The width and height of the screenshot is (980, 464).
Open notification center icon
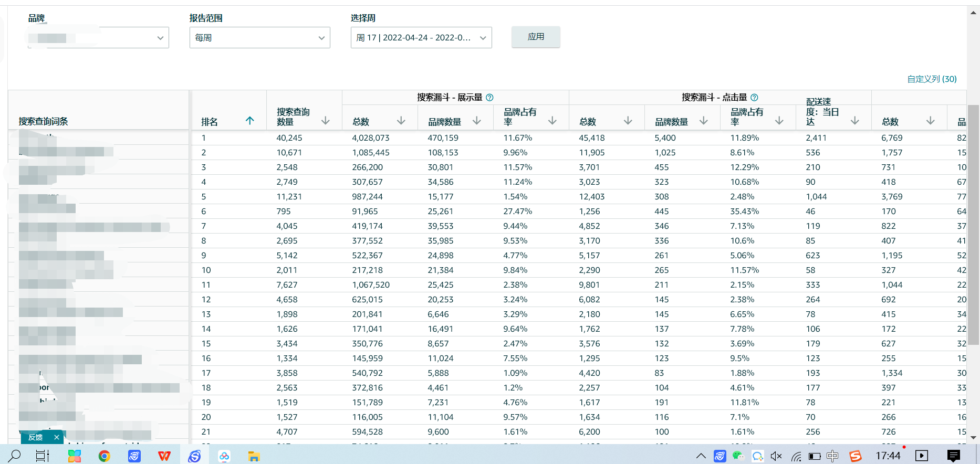[954, 456]
